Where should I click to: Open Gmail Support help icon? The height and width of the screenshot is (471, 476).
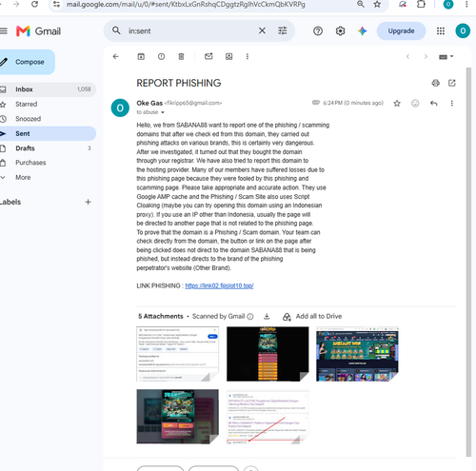coord(318,30)
